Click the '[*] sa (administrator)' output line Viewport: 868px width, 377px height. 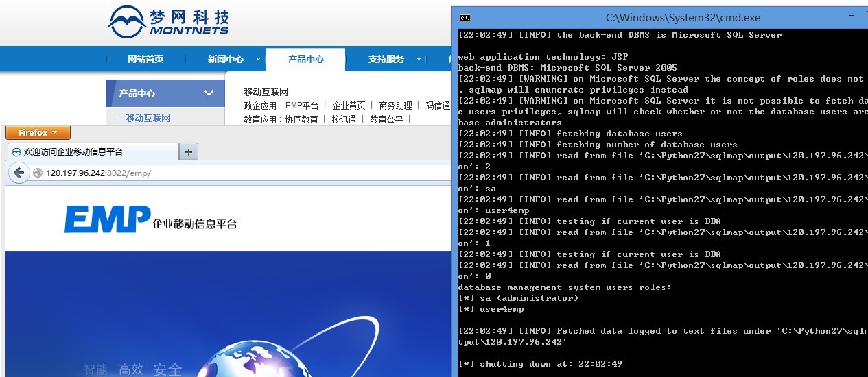pyautogui.click(x=518, y=298)
